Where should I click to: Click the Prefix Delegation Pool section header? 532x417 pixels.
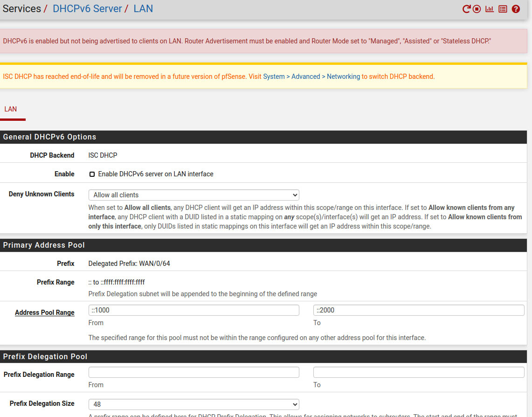263,357
